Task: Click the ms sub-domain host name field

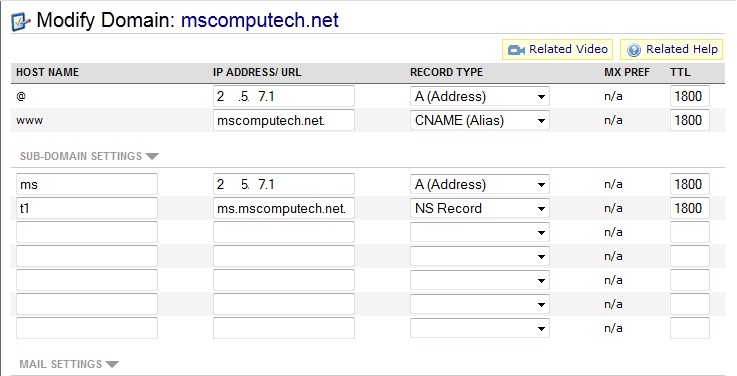Action: (87, 184)
